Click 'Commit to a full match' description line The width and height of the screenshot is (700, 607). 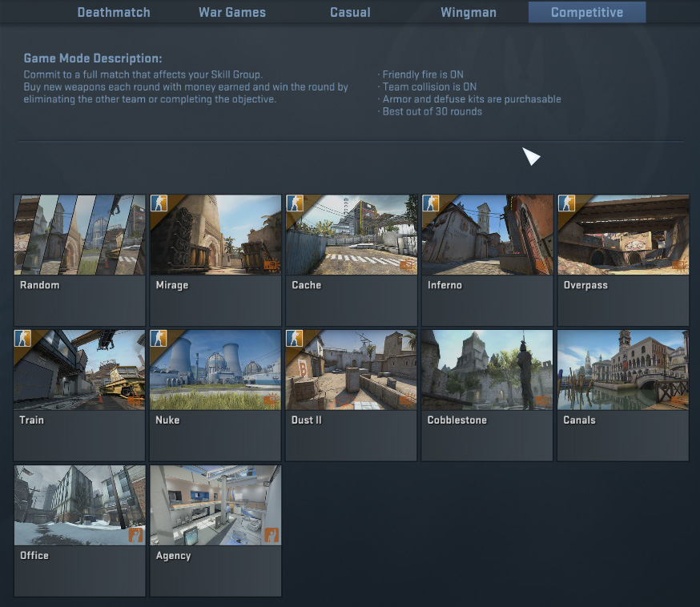[143, 74]
